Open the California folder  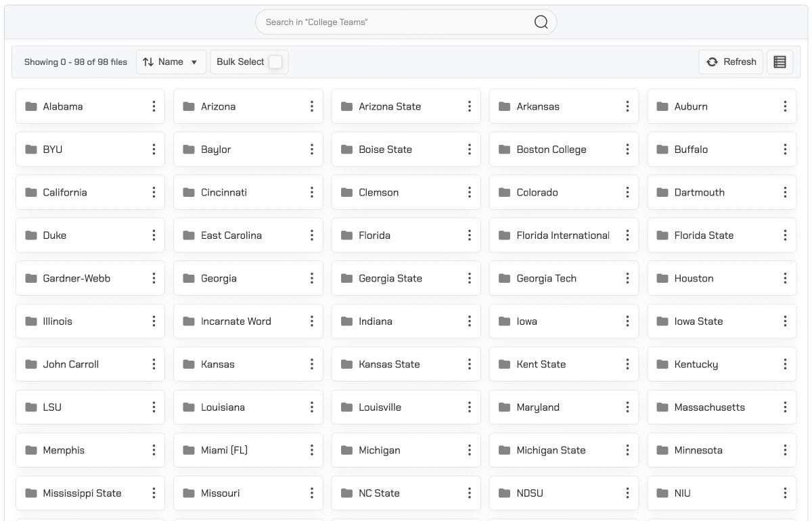(90, 192)
